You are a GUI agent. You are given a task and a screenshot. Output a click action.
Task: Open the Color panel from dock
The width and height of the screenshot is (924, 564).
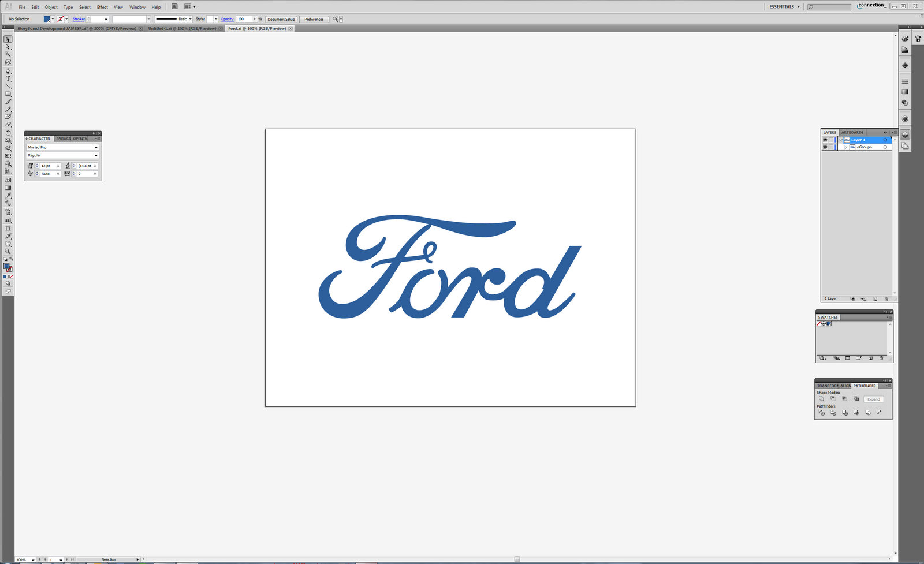905,39
